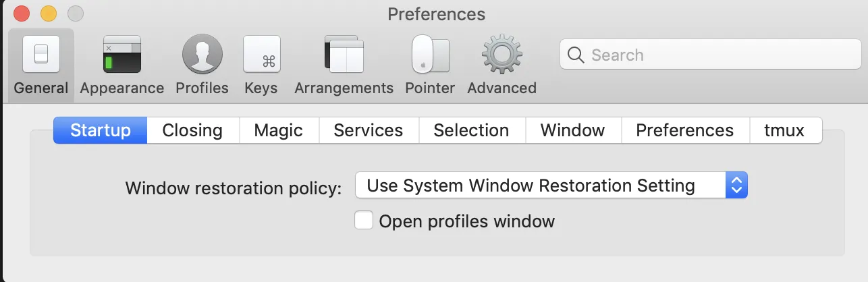Switch to the Closing tab
This screenshot has height=282, width=868.
[192, 130]
